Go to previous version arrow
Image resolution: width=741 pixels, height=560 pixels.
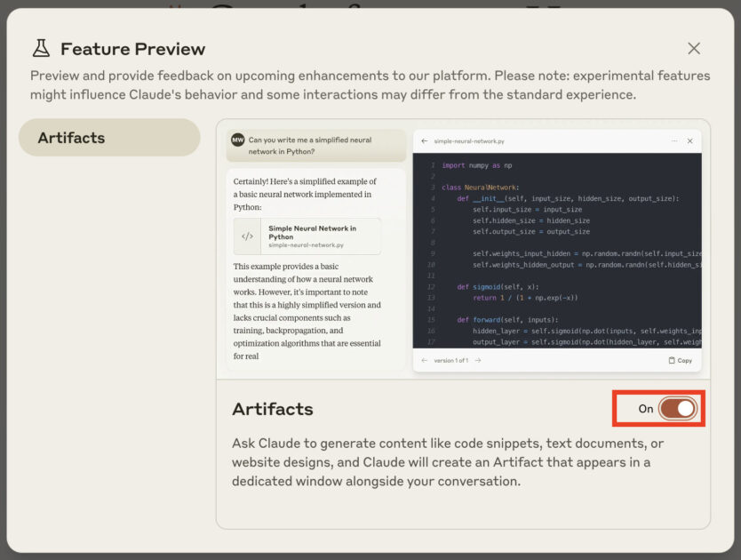425,360
